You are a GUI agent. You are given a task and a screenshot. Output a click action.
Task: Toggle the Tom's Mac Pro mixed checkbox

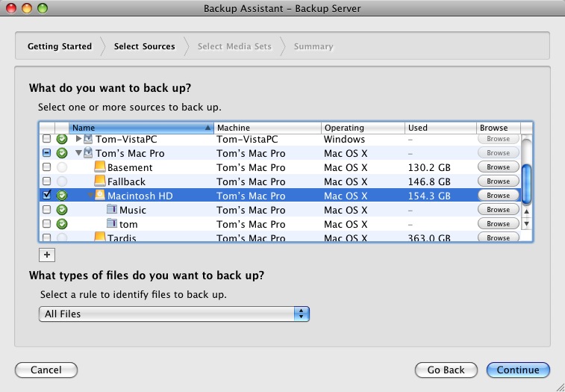[47, 152]
